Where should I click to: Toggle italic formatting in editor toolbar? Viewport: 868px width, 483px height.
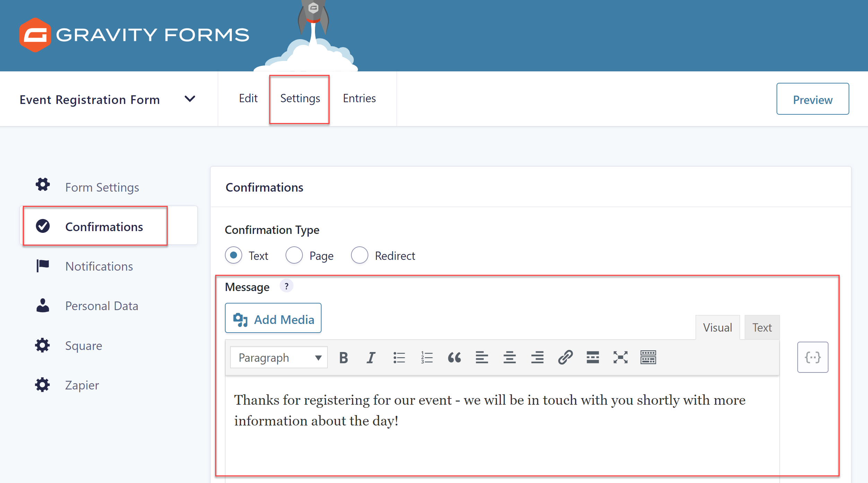coord(371,357)
